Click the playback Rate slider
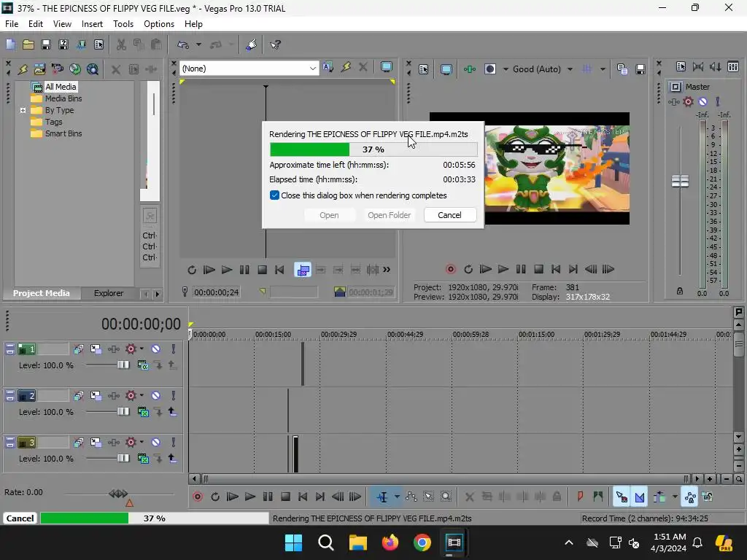Image resolution: width=747 pixels, height=560 pixels. click(119, 494)
